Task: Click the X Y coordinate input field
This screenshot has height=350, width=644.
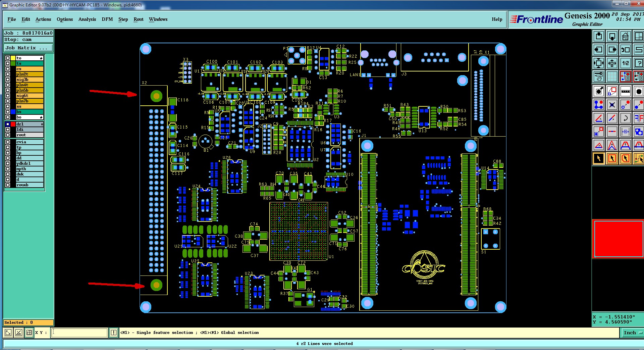Action: (79, 333)
